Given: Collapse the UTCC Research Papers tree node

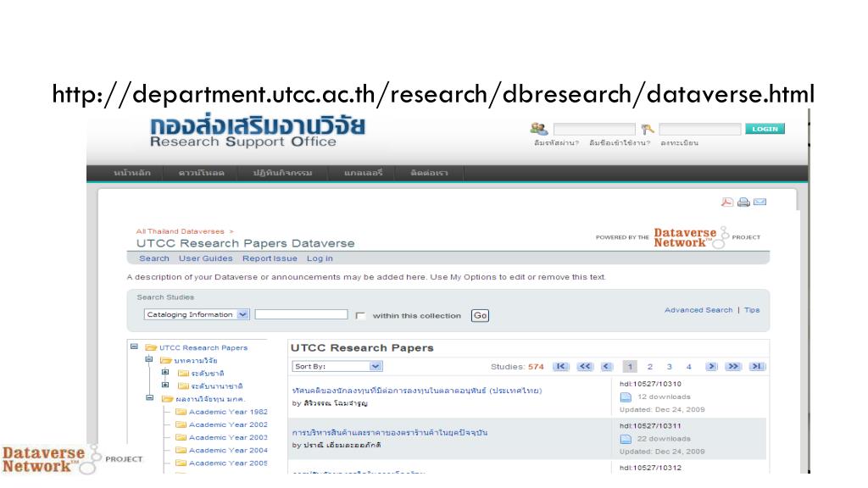Looking at the screenshot, I should point(134,347).
